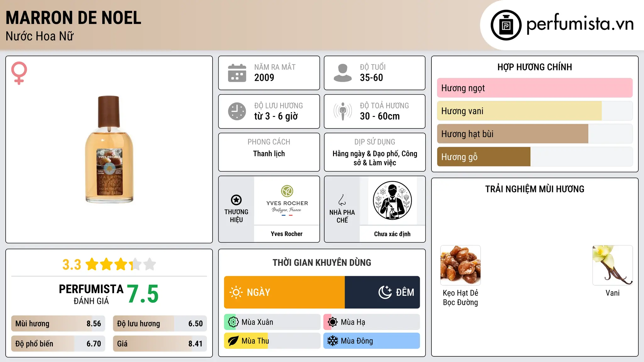Click the first gold rating star
The width and height of the screenshot is (644, 362).
click(x=92, y=264)
